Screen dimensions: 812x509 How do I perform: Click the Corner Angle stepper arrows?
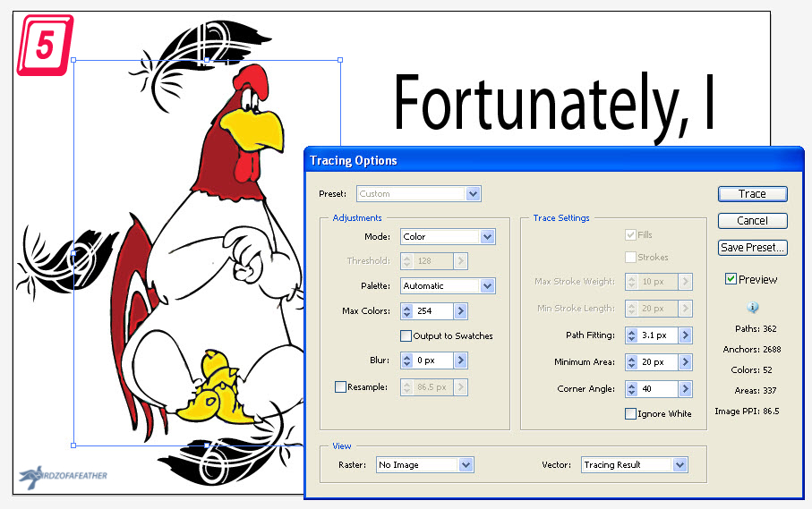[632, 389]
